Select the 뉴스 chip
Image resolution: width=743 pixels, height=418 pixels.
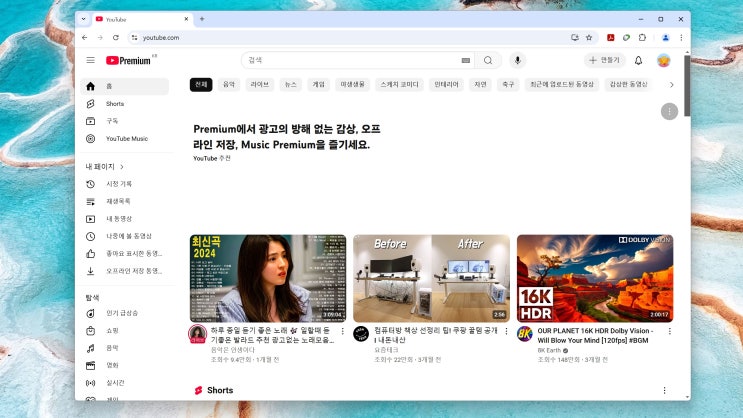pos(290,84)
